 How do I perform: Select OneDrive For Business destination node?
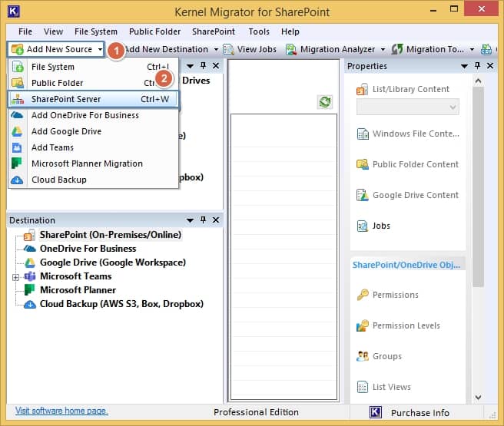click(88, 249)
